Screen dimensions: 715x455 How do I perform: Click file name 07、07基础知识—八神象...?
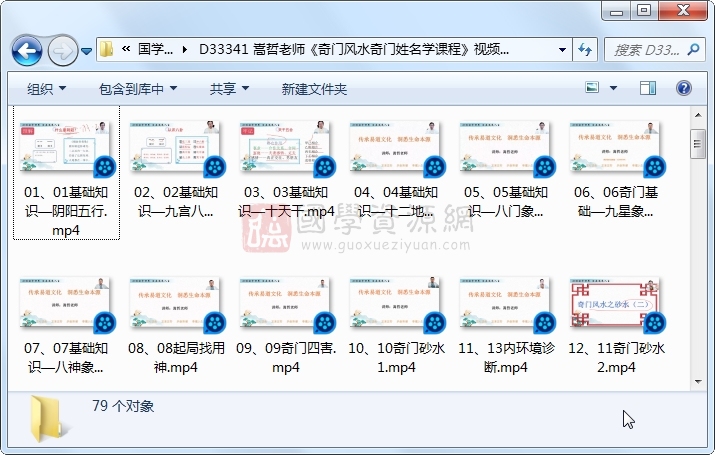coord(66,357)
